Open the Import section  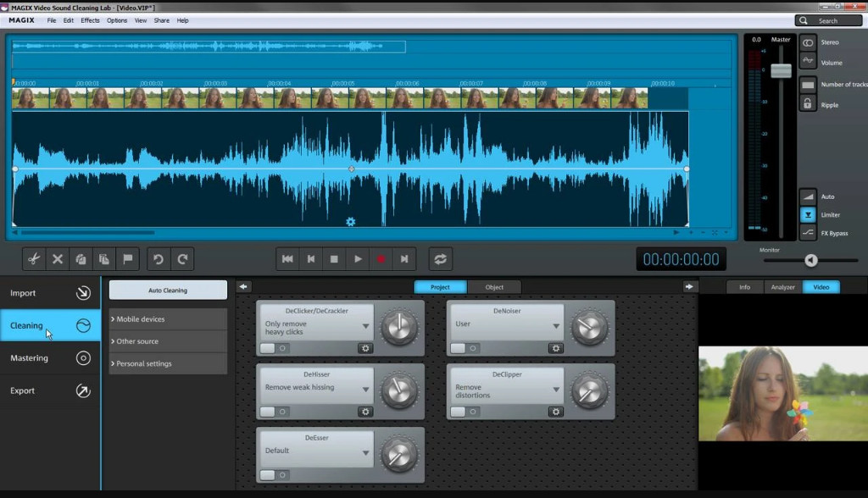(x=50, y=293)
